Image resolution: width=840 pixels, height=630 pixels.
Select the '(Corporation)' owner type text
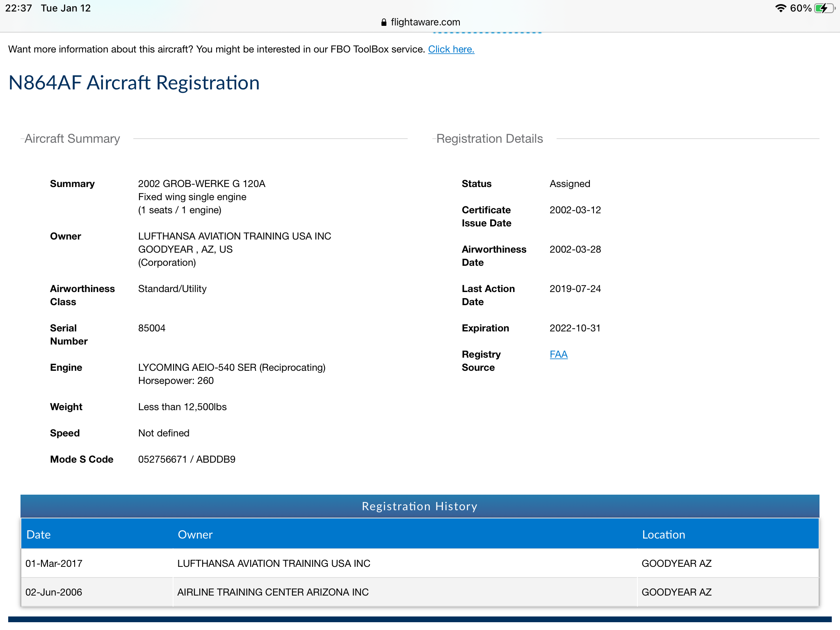point(167,262)
